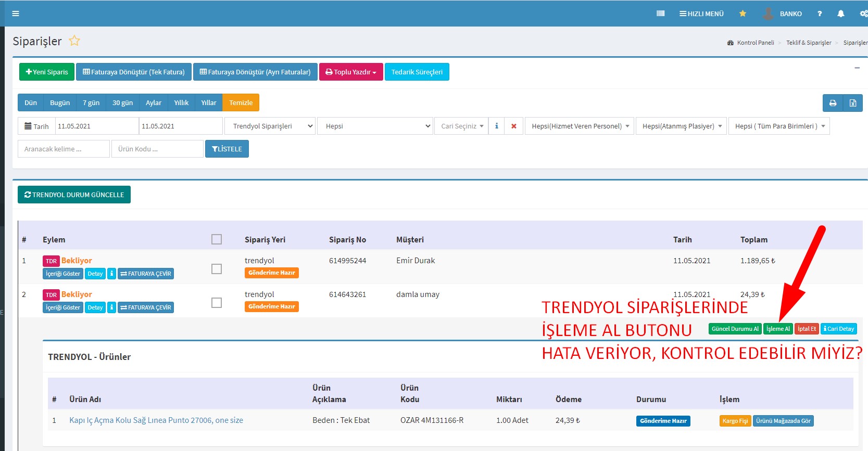This screenshot has height=451, width=868.
Task: Open the HIZLI MENÜ menu
Action: coord(701,14)
